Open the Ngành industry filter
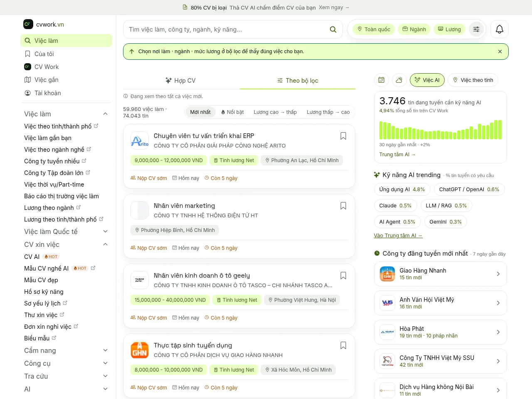This screenshot has width=532, height=399. click(414, 29)
